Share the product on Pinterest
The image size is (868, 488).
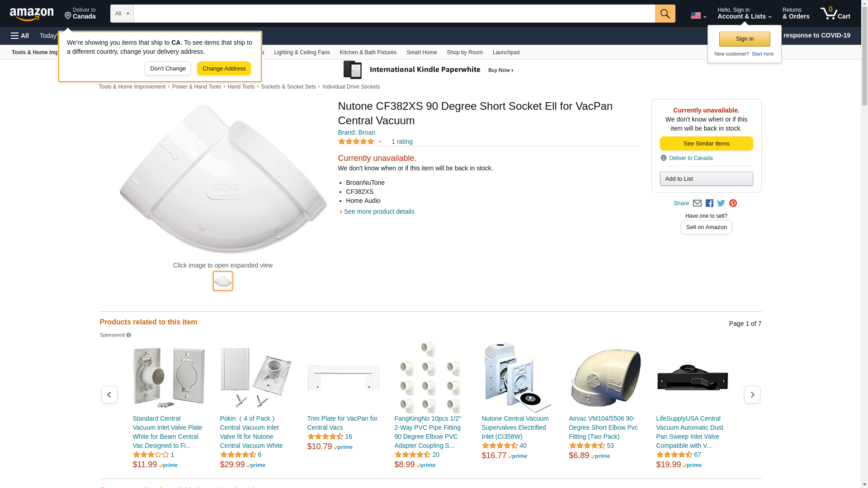tap(733, 203)
